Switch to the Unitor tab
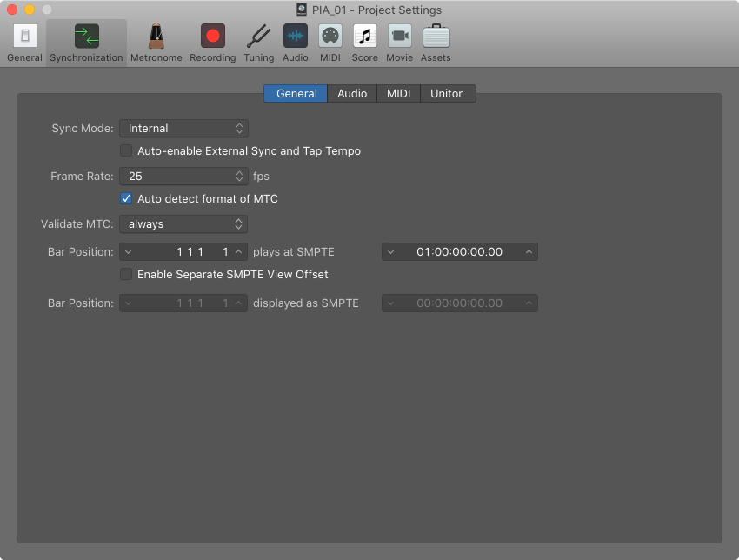Image resolution: width=739 pixels, height=560 pixels. [x=447, y=94]
